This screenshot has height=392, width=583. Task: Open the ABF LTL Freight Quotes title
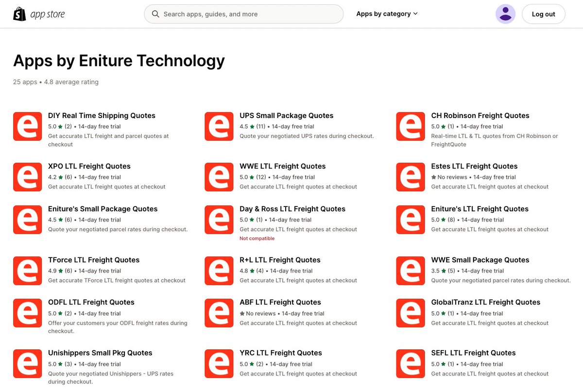tap(280, 302)
